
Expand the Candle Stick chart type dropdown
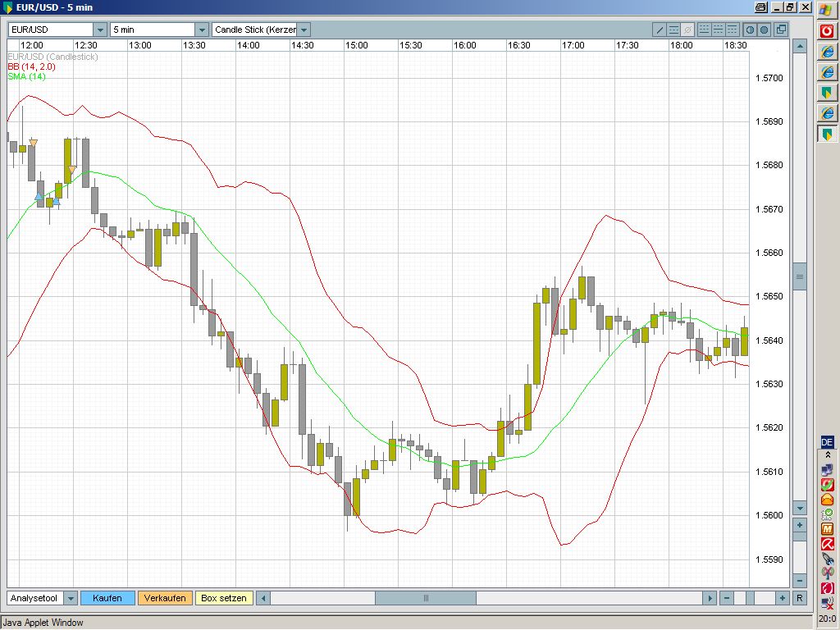pyautogui.click(x=304, y=30)
